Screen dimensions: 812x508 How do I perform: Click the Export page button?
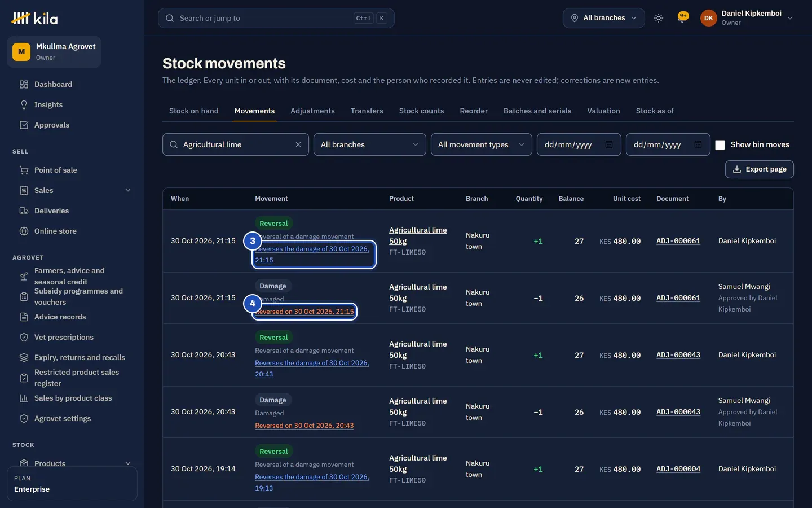pos(759,169)
